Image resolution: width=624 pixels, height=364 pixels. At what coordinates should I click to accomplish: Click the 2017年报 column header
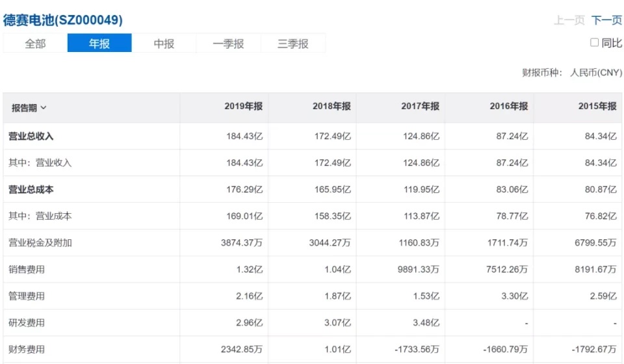click(420, 107)
